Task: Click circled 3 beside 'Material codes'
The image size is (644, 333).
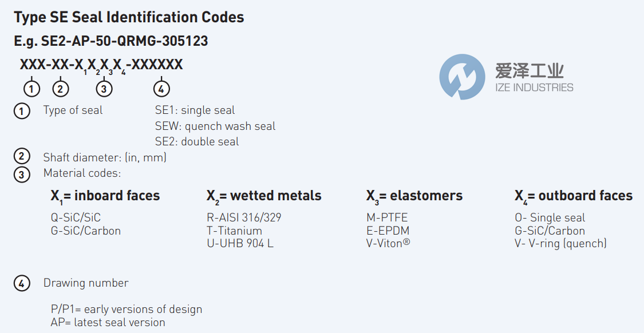Action: click(22, 173)
